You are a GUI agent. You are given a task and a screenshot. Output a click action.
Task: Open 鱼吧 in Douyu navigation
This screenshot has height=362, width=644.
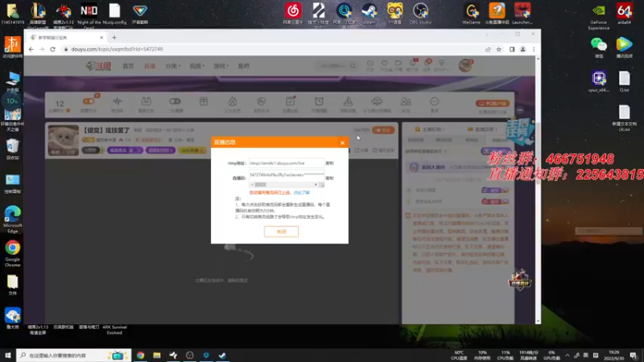pos(244,66)
